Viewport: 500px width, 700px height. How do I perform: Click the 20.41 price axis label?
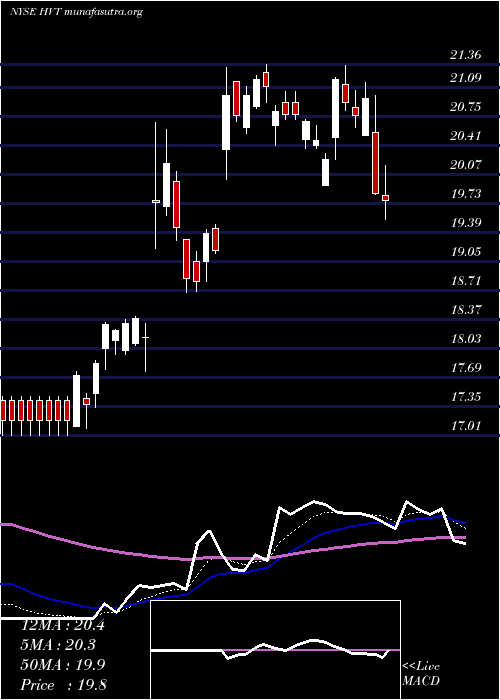(x=466, y=136)
